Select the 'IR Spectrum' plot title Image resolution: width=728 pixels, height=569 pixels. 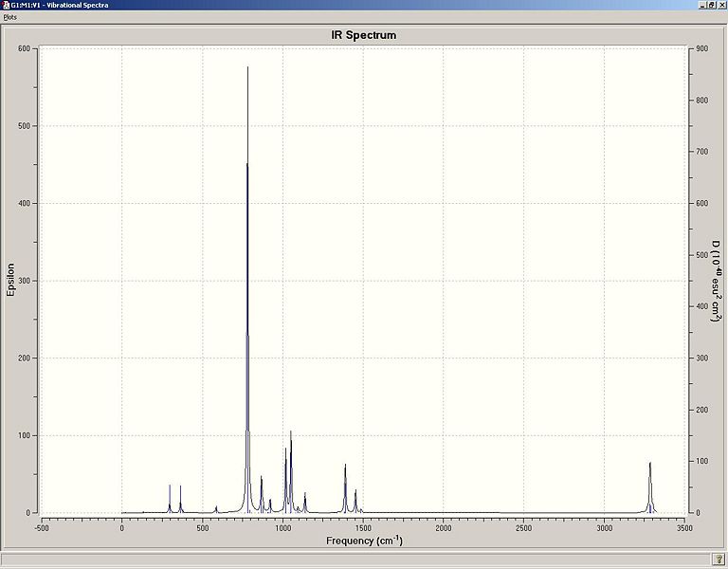click(364, 35)
